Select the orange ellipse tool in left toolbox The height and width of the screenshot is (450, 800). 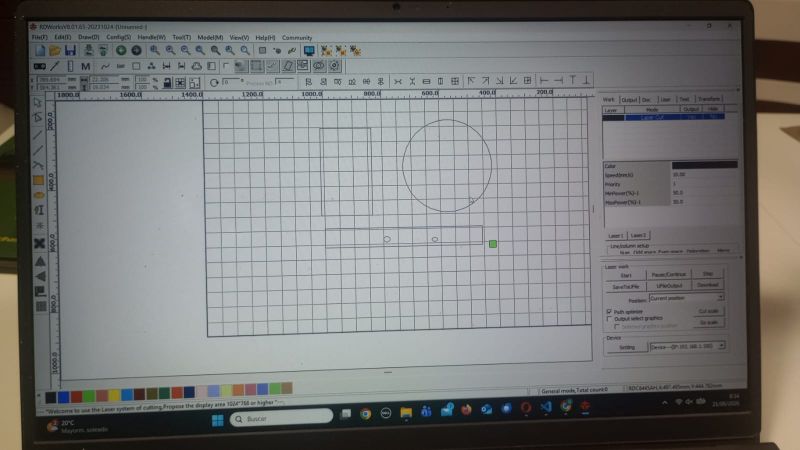[x=39, y=195]
